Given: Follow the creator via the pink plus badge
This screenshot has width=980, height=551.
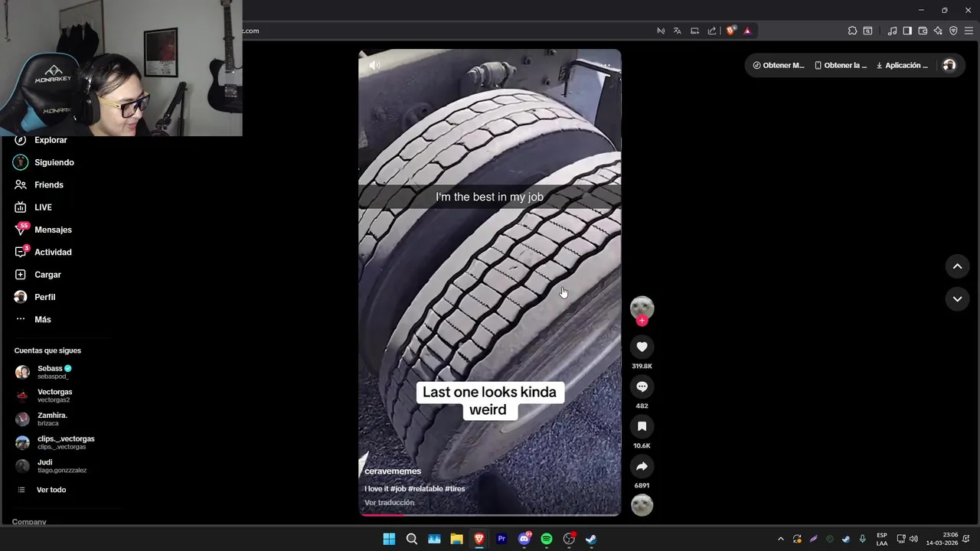Looking at the screenshot, I should (642, 321).
